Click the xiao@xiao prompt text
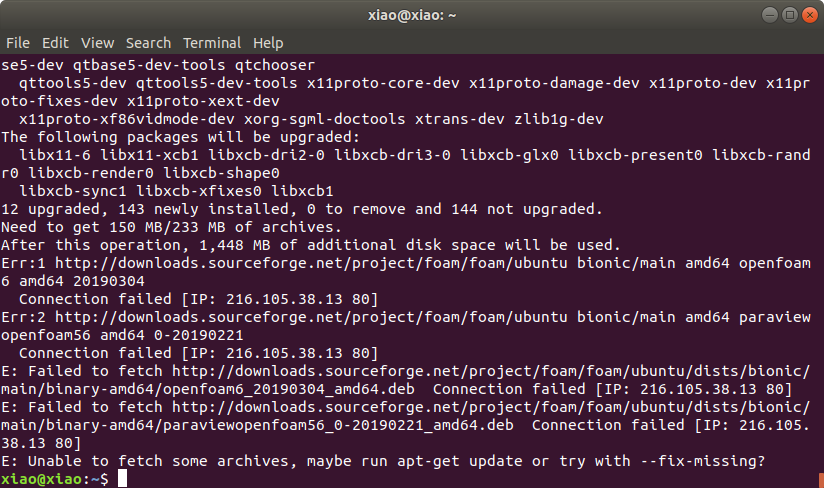 pyautogui.click(x=42, y=479)
